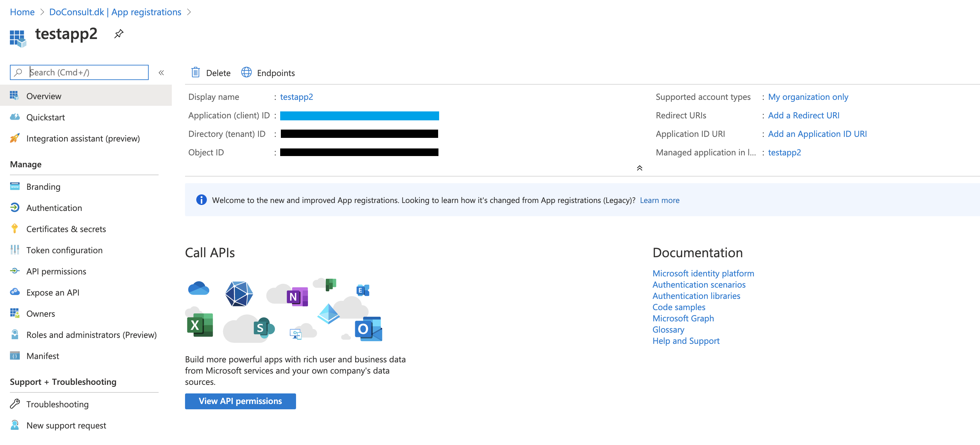Open the Glossary link
This screenshot has height=445, width=980.
pyautogui.click(x=668, y=329)
